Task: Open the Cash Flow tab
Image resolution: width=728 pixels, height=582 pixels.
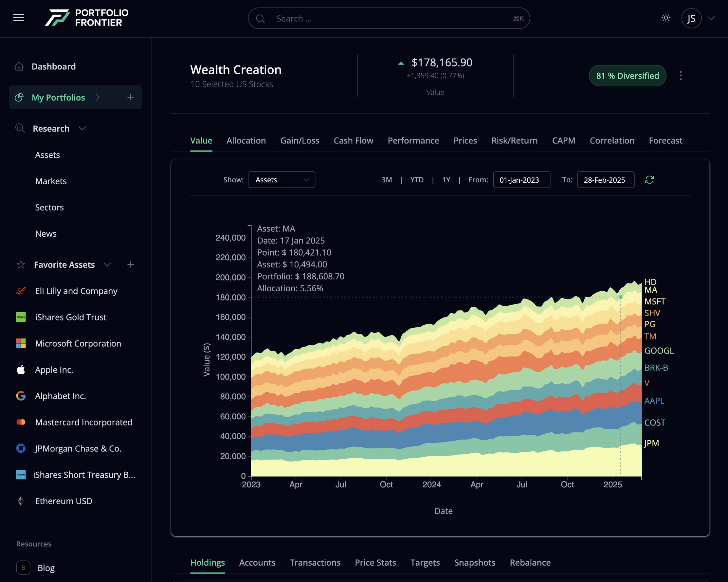Action: [x=353, y=140]
